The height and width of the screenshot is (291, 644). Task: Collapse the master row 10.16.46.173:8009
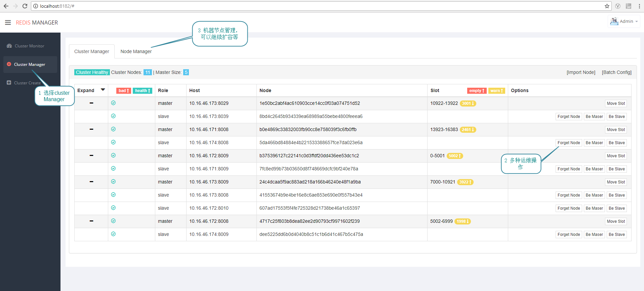tap(91, 182)
